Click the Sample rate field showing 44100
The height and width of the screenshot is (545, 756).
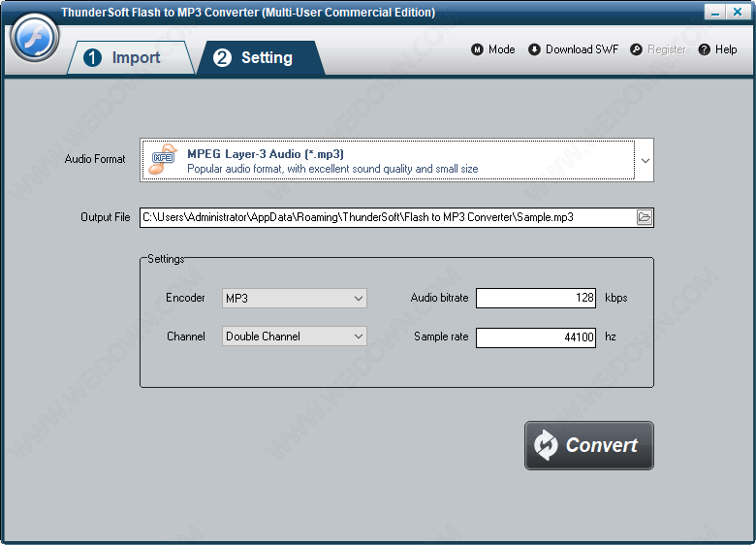(536, 337)
